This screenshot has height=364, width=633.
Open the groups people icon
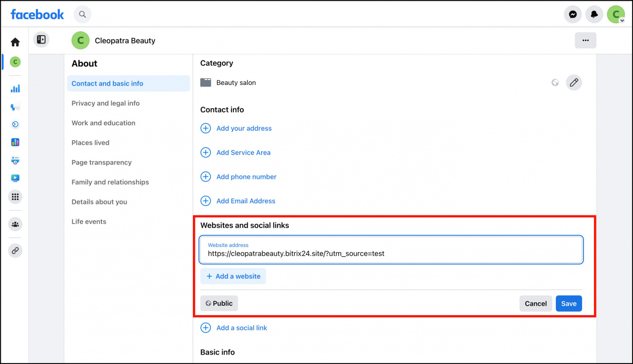pos(15,224)
